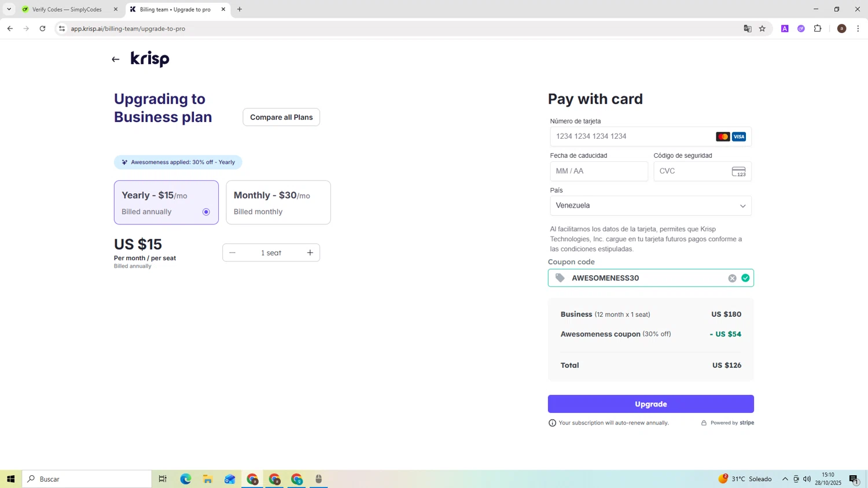This screenshot has width=868, height=488.
Task: Click the Upgrade button
Action: click(x=651, y=404)
